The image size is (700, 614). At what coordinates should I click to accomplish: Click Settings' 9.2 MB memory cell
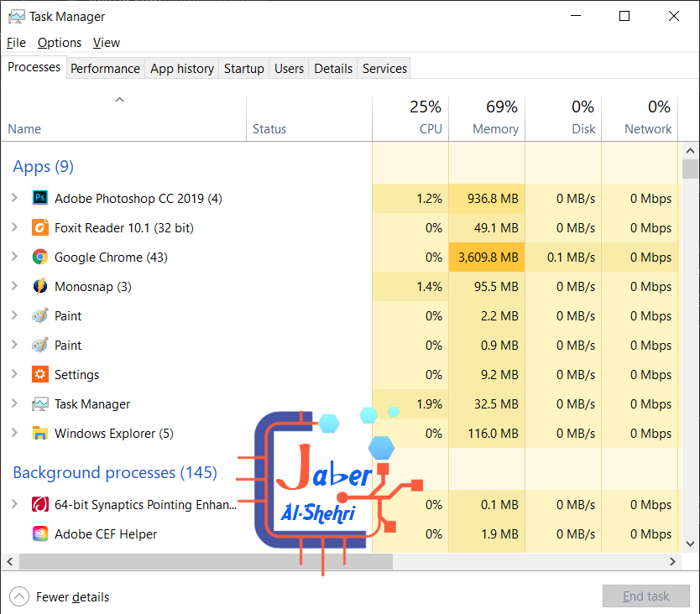(x=487, y=374)
